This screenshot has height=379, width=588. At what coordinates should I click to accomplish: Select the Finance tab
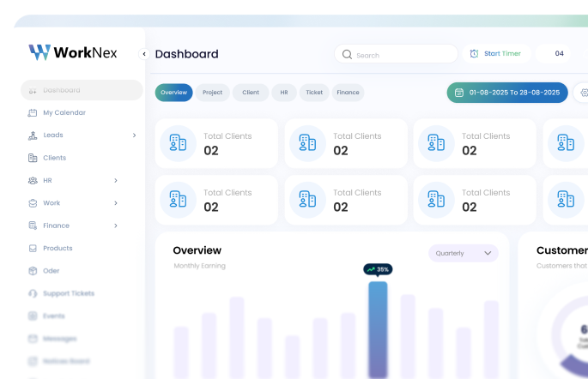348,93
